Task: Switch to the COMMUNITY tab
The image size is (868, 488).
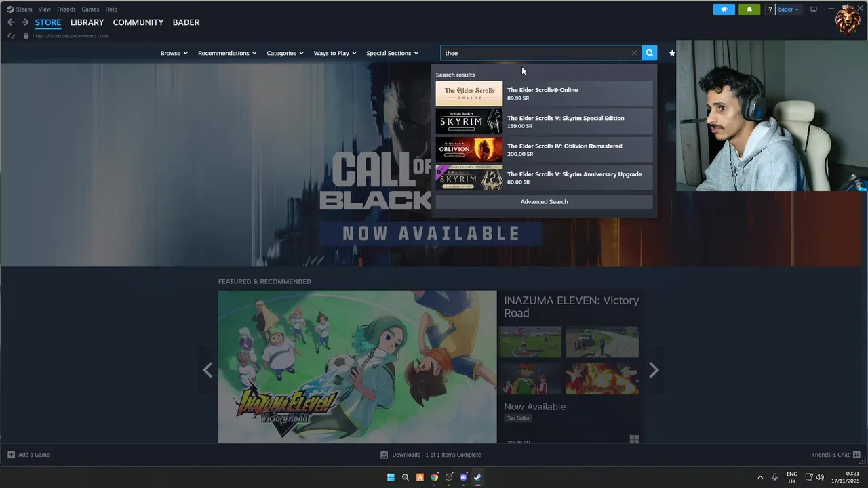Action: [138, 22]
